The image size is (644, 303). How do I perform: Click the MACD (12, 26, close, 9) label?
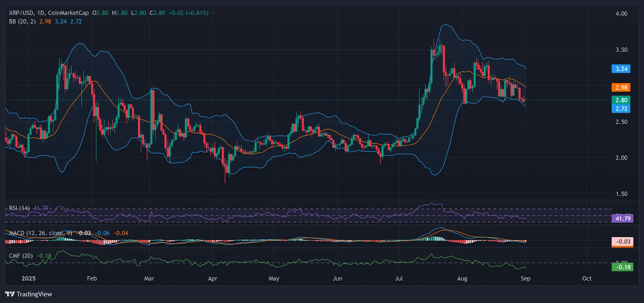pyautogui.click(x=41, y=233)
